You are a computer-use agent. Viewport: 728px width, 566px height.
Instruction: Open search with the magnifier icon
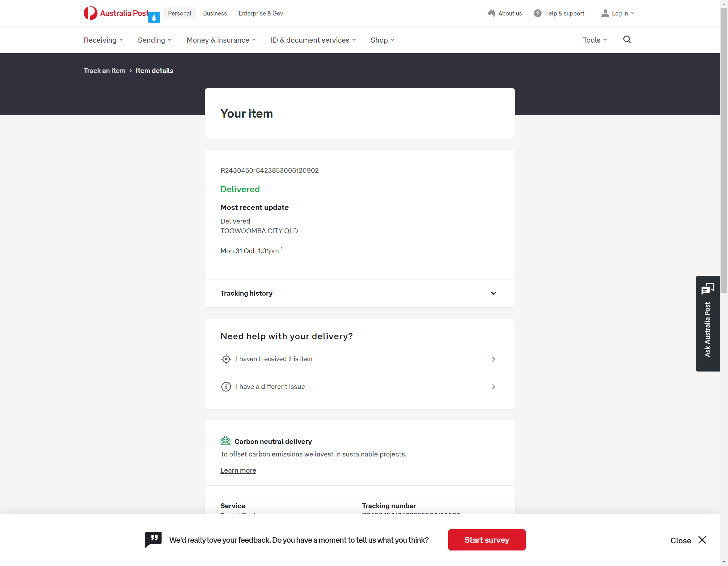pyautogui.click(x=627, y=40)
